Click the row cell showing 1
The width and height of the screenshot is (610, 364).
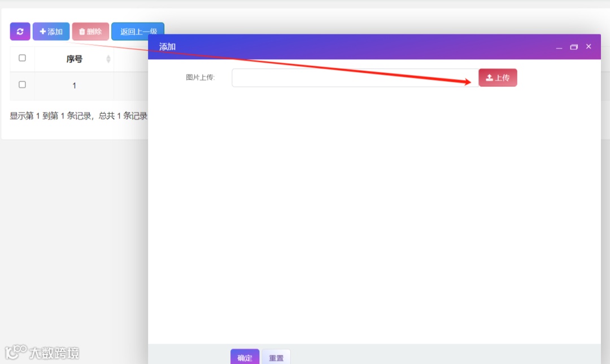coord(74,86)
